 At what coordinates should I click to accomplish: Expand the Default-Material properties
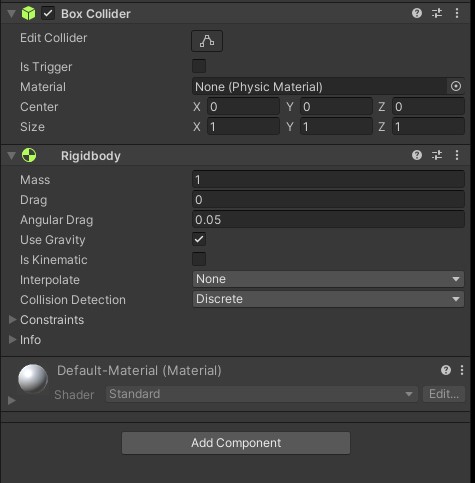pyautogui.click(x=12, y=400)
